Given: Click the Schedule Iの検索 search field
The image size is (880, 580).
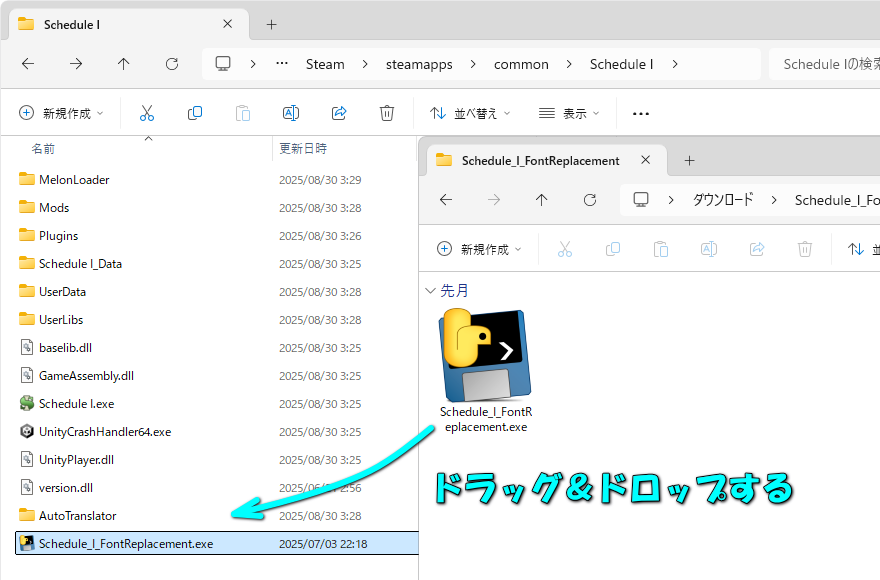Looking at the screenshot, I should [x=824, y=64].
